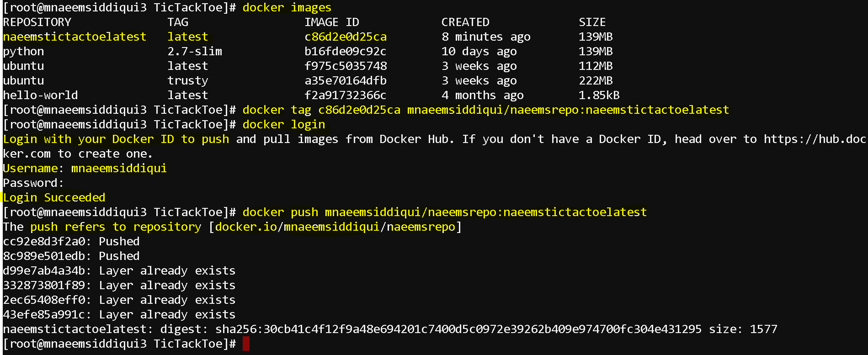Click image ID c86d2e0d25ca in table
The width and height of the screenshot is (868, 355).
(x=346, y=37)
